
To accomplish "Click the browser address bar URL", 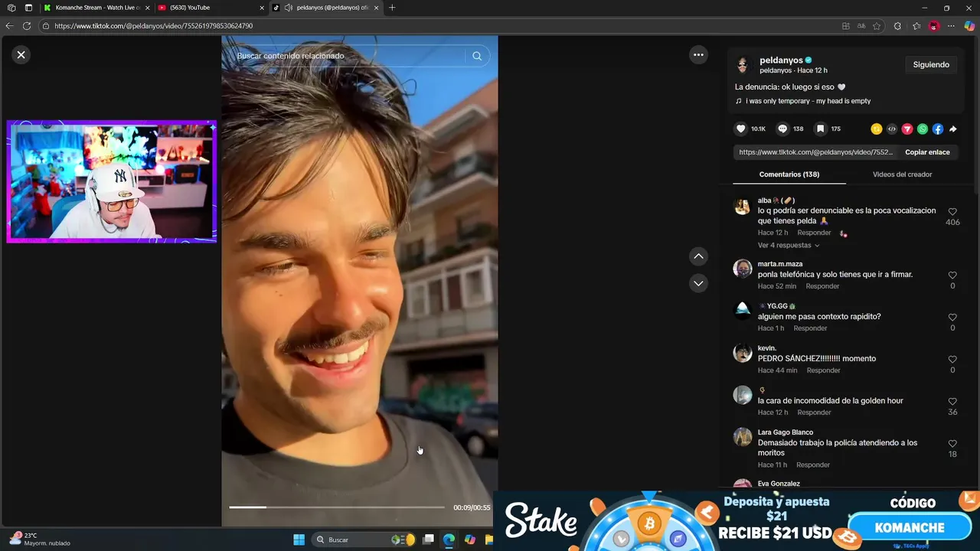I will point(153,26).
